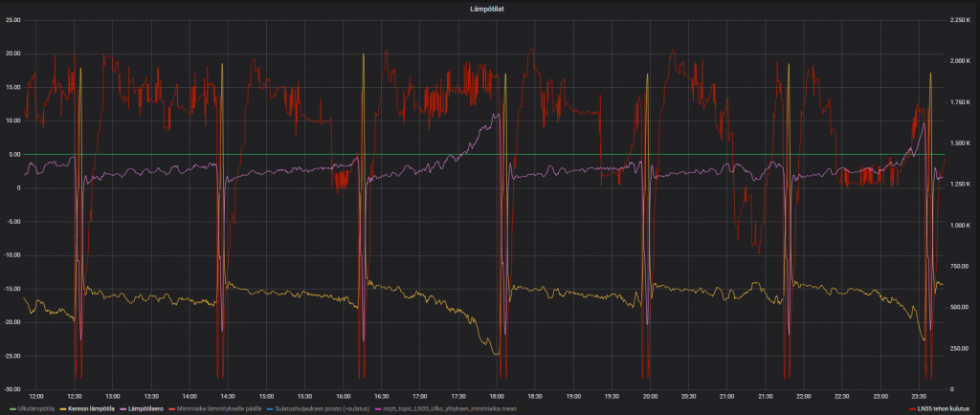The image size is (980, 415).
Task: Click LN35 tehon kulutus legend label
Action: pyautogui.click(x=944, y=409)
